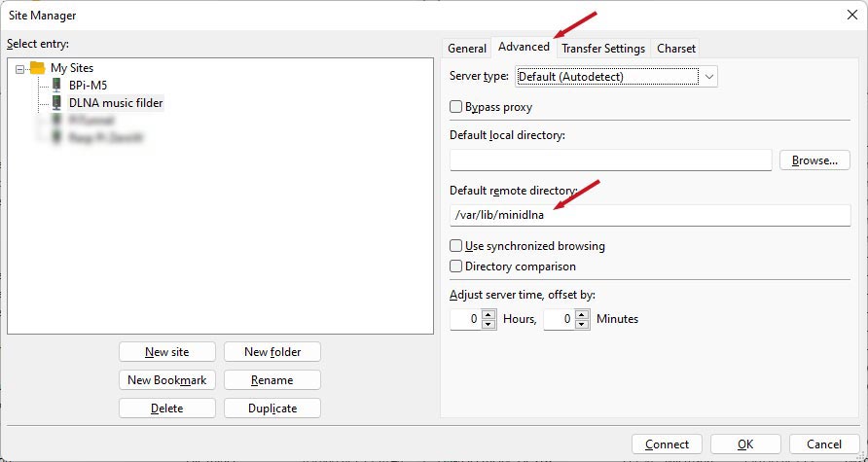868x462 pixels.
Task: Collapse the My Sites tree node
Action: (20, 68)
